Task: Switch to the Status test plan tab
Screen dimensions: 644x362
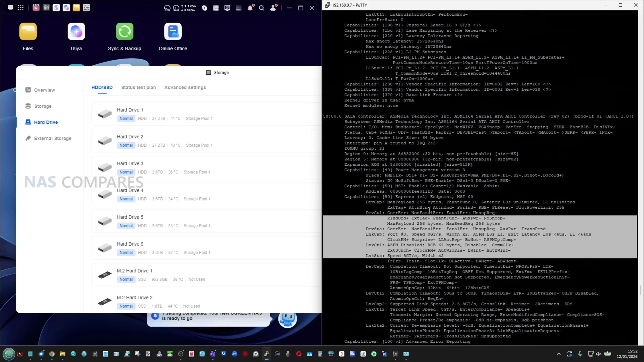Action: 138,87
